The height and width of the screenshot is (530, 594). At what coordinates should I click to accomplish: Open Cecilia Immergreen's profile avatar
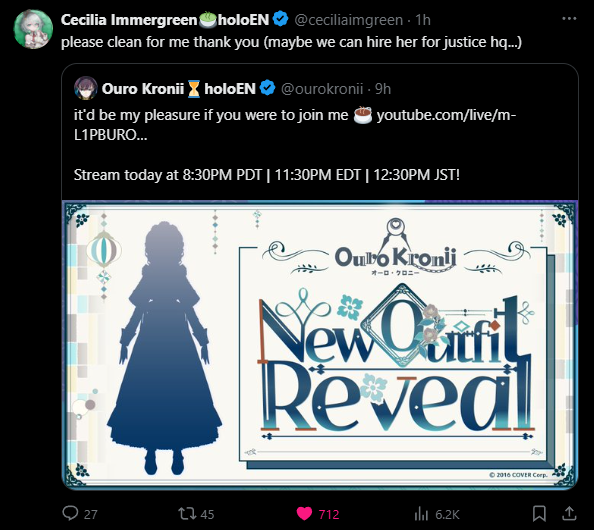pos(33,29)
